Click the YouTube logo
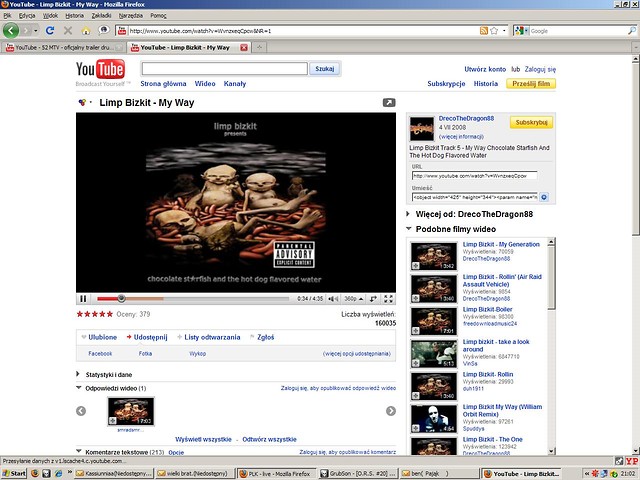The width and height of the screenshot is (640, 480). click(100, 70)
